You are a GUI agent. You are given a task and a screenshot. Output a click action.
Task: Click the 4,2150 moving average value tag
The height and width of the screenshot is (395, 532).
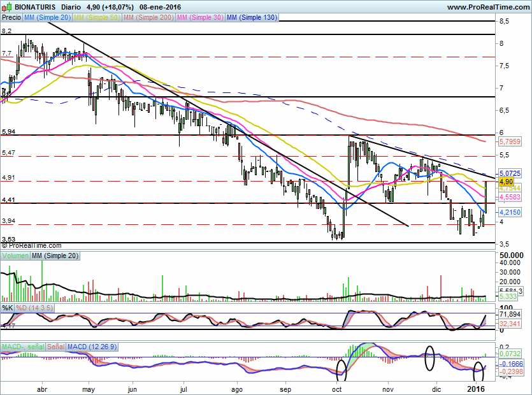click(510, 212)
